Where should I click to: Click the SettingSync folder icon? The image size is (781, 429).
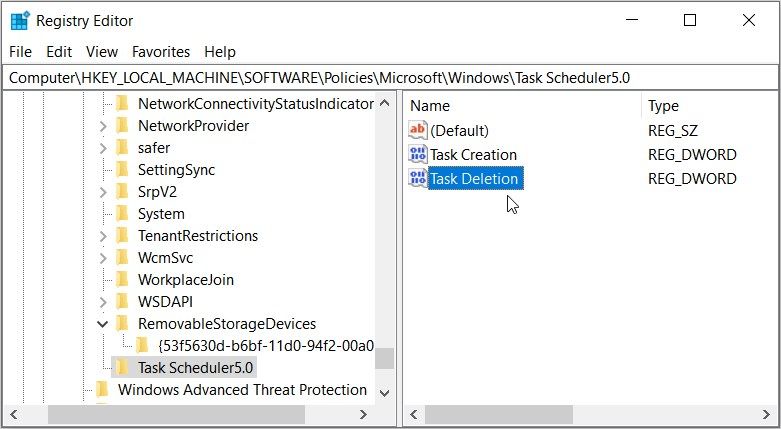click(122, 170)
